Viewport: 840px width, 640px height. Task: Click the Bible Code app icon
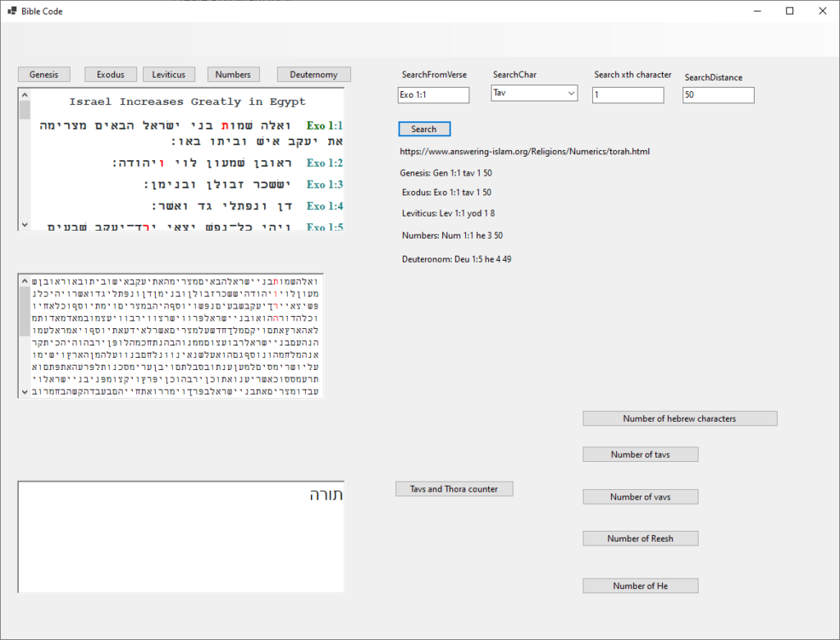coord(12,11)
